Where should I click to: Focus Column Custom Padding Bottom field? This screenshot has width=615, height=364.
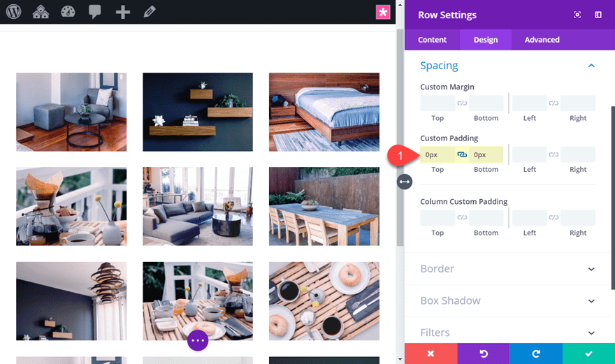[486, 218]
